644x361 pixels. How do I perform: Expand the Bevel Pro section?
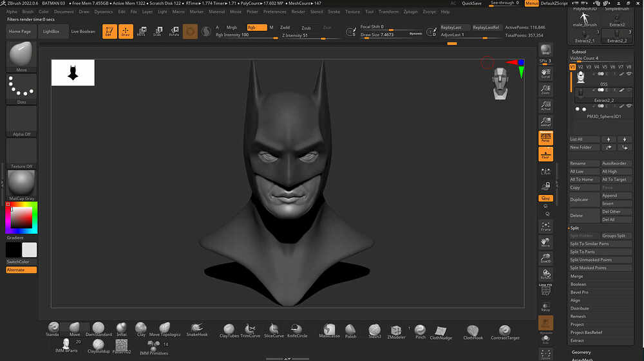coord(579,293)
